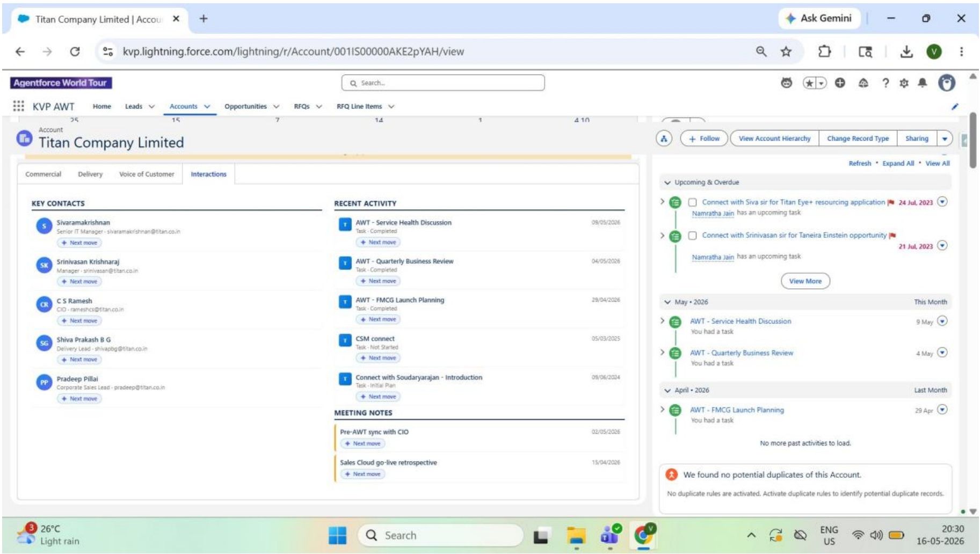
Task: Open action menu for AWT - Service Health Discussion timeline
Action: click(x=942, y=321)
